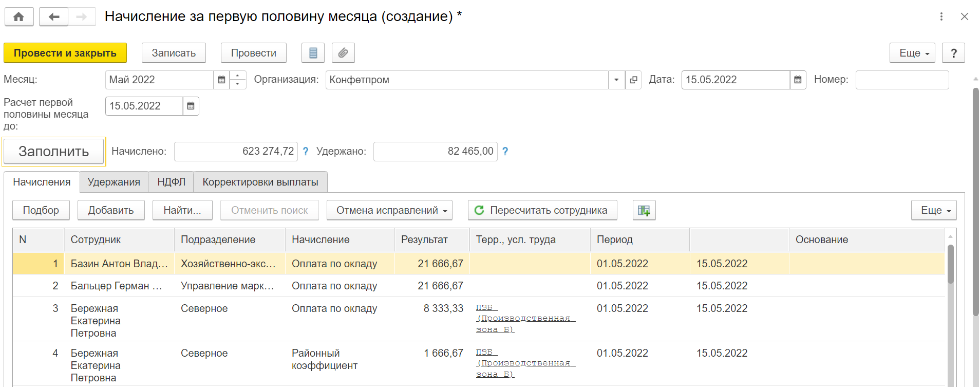Increase month with the up stepper arrow
Viewport: 980px width, 387px height.
pos(238,76)
